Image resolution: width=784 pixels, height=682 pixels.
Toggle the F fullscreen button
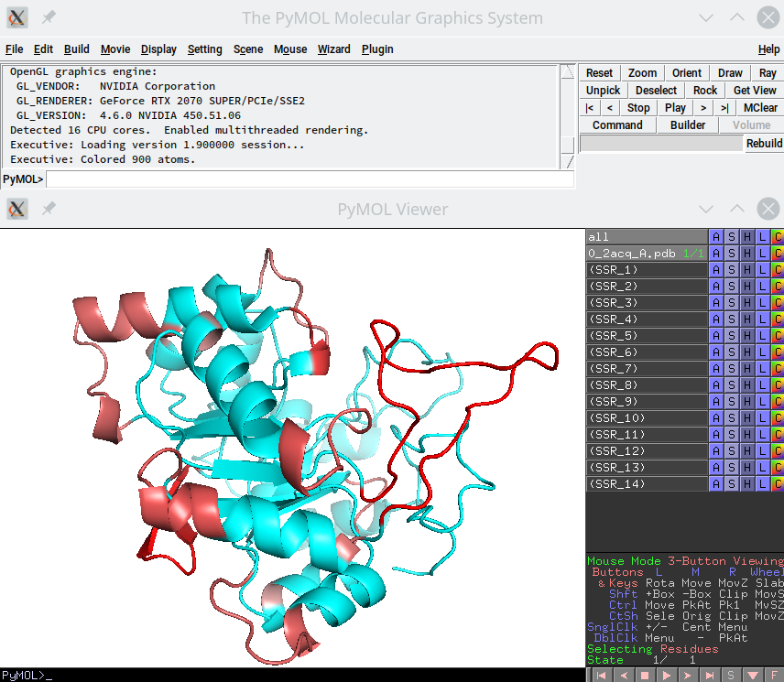pyautogui.click(x=774, y=676)
